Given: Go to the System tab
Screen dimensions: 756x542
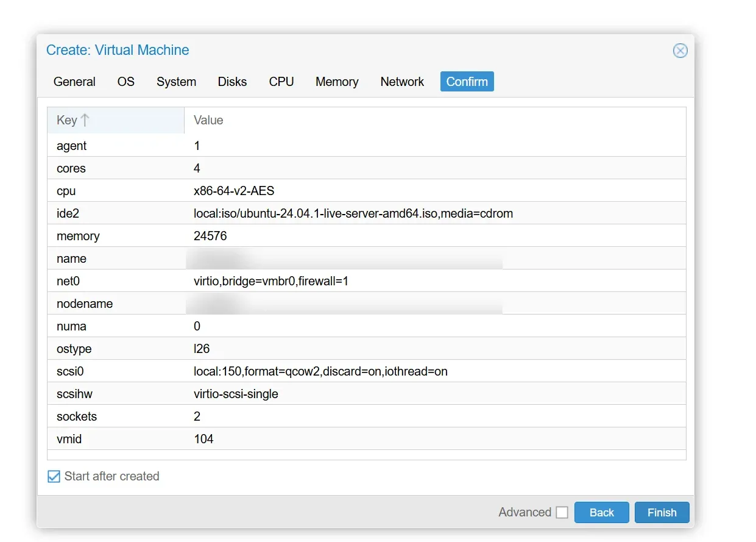Looking at the screenshot, I should 176,82.
